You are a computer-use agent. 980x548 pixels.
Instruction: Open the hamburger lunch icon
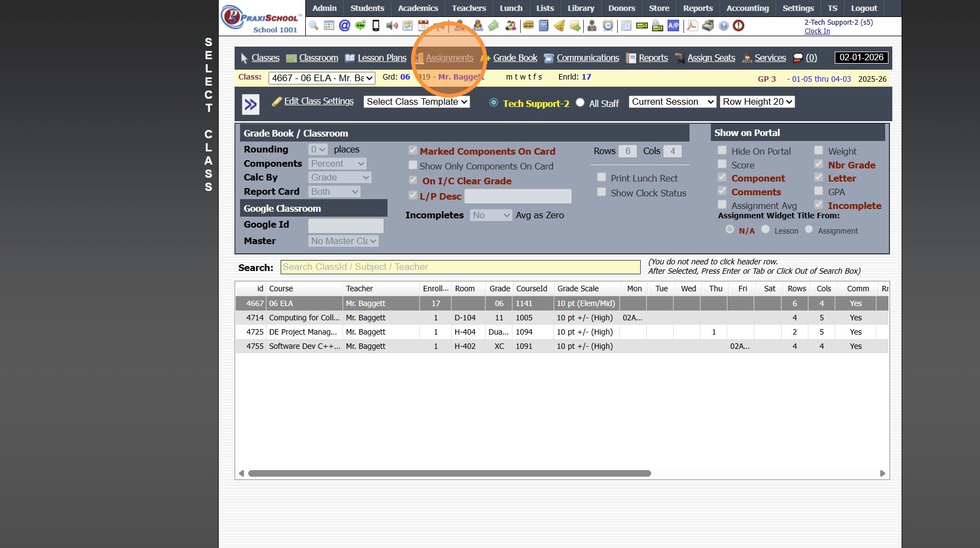pyautogui.click(x=528, y=26)
